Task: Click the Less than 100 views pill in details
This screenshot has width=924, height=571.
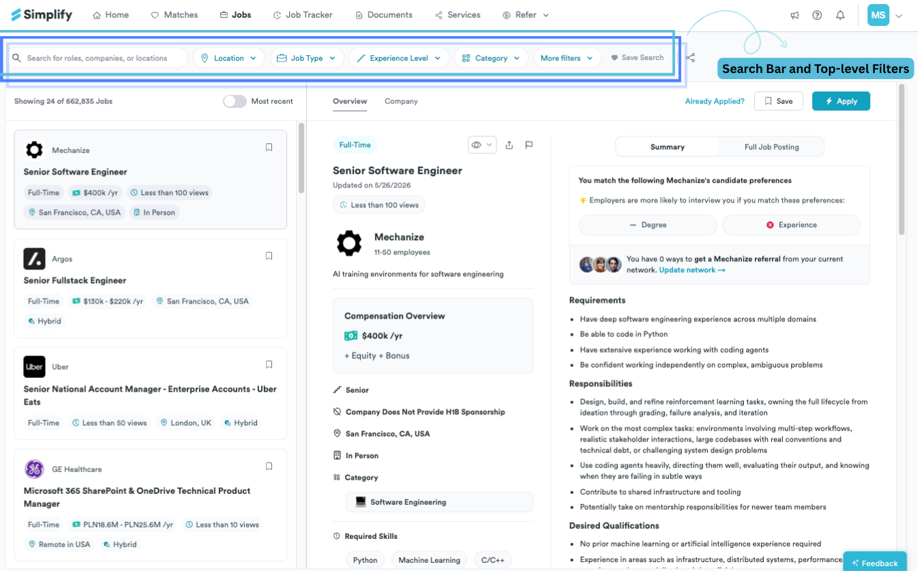Action: pyautogui.click(x=379, y=205)
